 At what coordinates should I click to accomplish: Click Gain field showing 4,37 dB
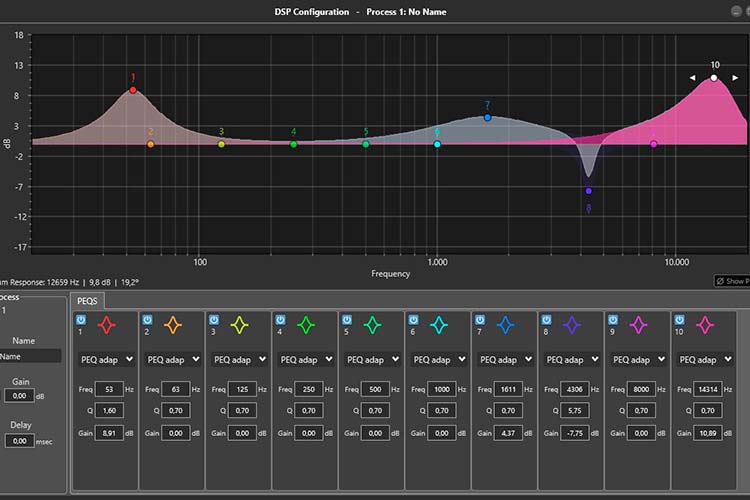[508, 433]
